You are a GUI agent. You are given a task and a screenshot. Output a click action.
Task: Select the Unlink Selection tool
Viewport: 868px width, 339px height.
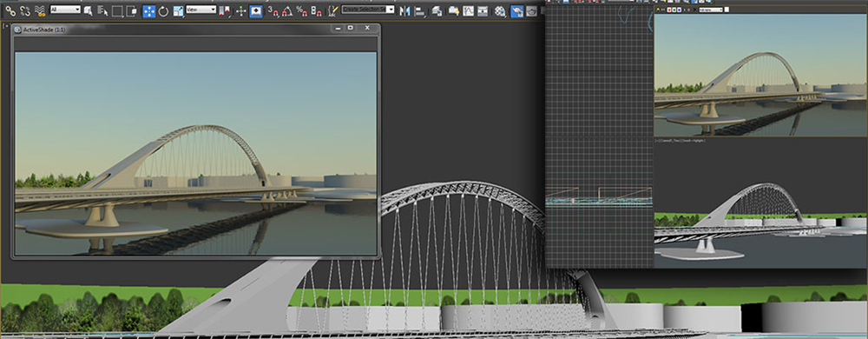25,10
